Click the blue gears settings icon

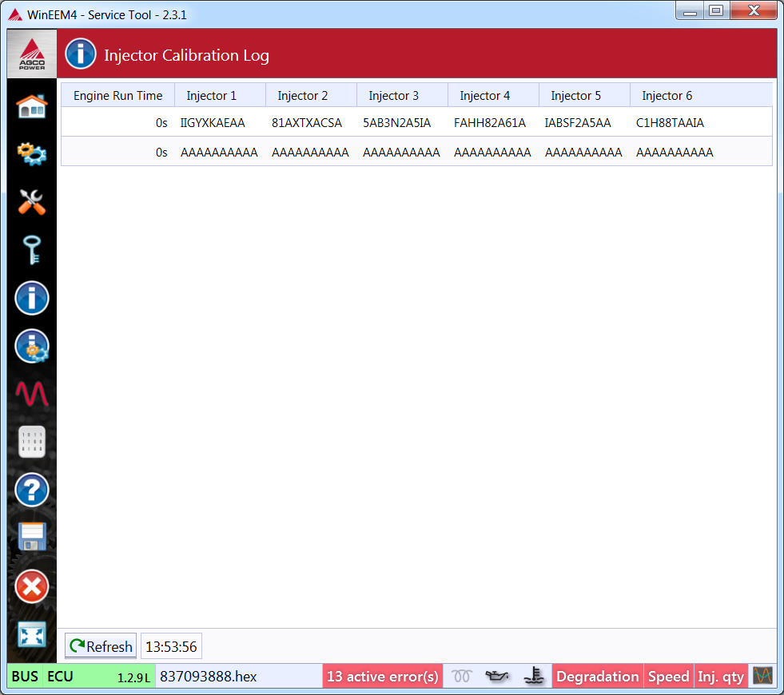[x=32, y=153]
